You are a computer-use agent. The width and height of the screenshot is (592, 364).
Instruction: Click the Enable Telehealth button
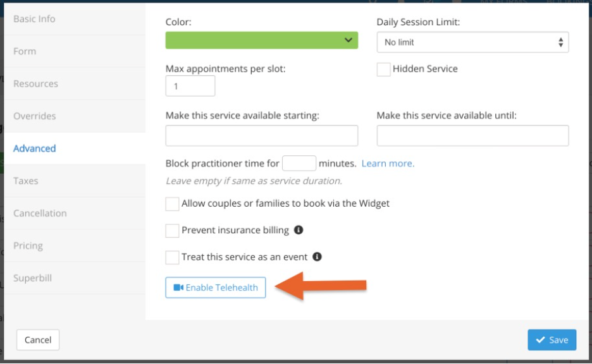[215, 288]
